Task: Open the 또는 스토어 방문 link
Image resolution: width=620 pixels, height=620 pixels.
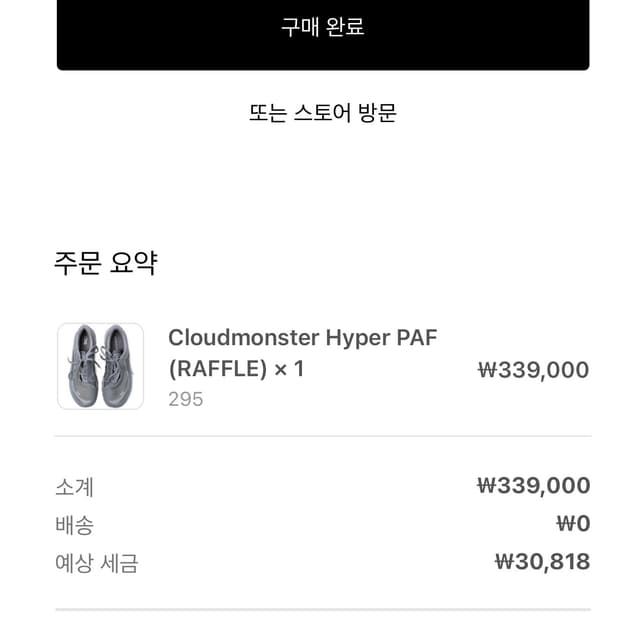Action: pos(322,112)
